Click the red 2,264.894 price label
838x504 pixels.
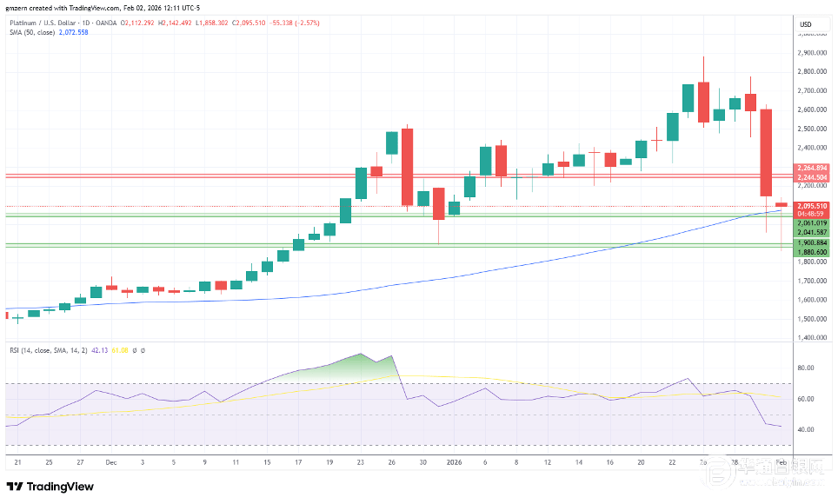(812, 168)
